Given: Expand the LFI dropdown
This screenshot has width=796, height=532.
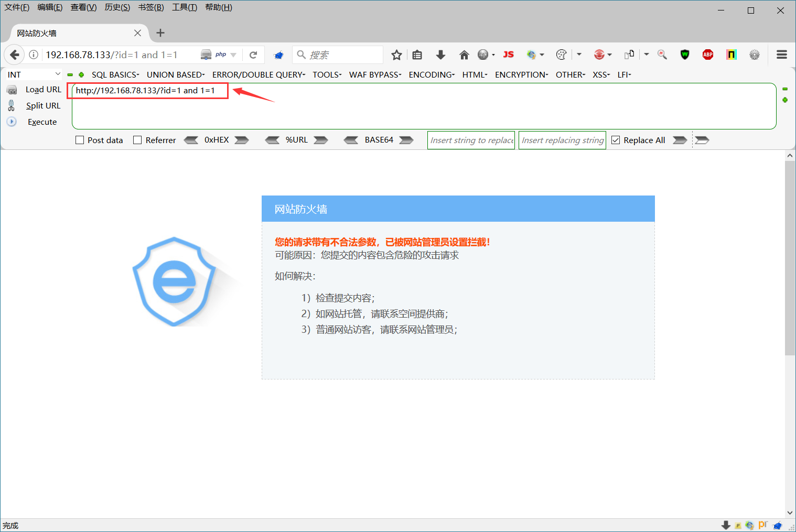Looking at the screenshot, I should [x=624, y=75].
